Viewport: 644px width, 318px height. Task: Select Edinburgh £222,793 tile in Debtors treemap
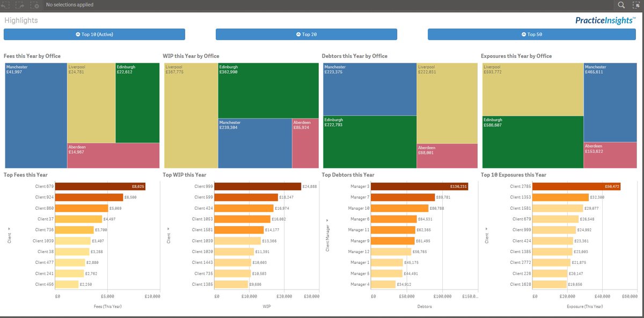pos(370,142)
